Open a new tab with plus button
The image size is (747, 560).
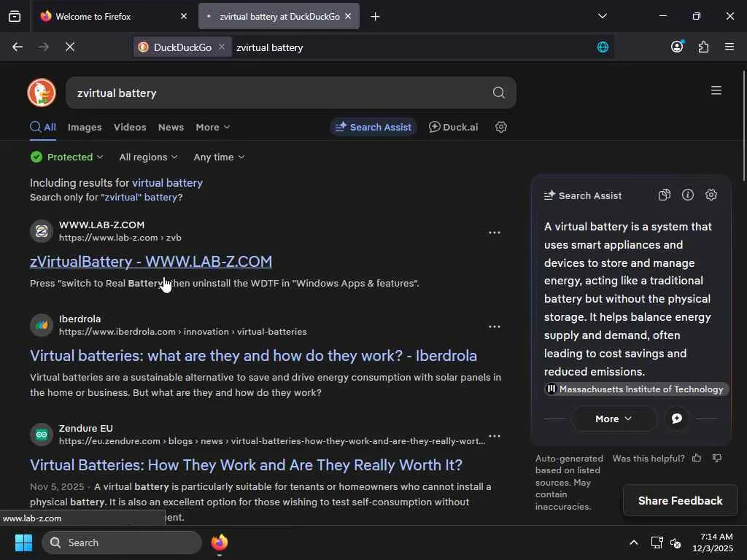point(375,17)
